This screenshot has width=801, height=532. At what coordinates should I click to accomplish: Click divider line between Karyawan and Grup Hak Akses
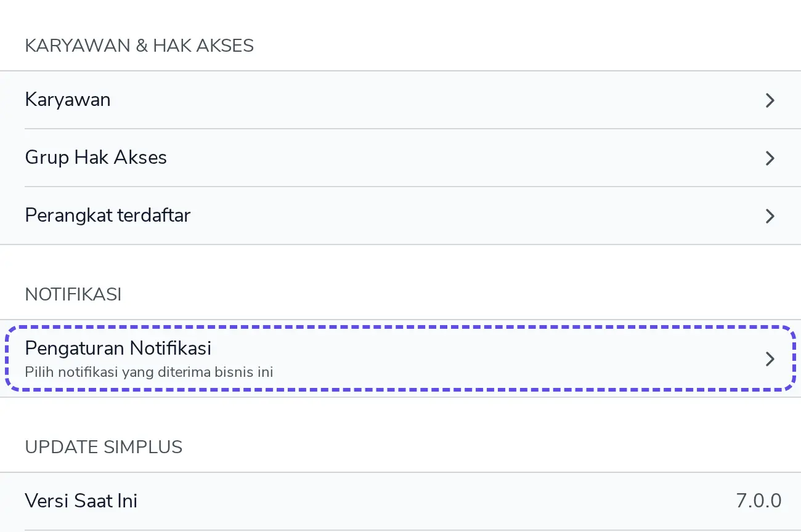[413, 129]
